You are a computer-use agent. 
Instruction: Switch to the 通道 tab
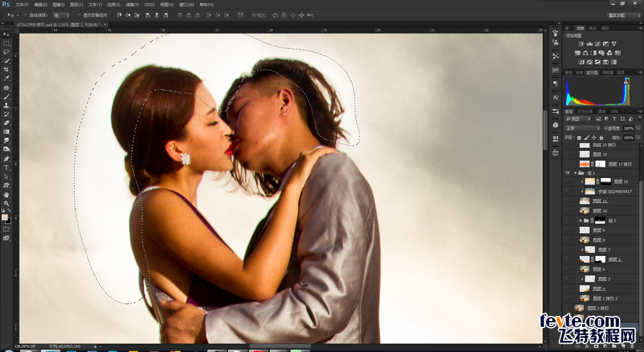click(x=601, y=112)
